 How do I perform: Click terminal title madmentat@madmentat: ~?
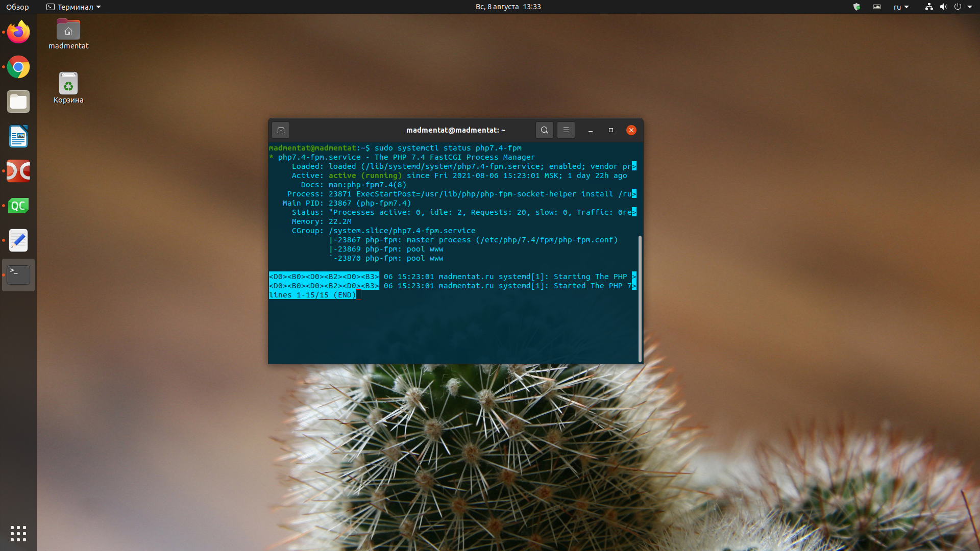click(x=456, y=130)
